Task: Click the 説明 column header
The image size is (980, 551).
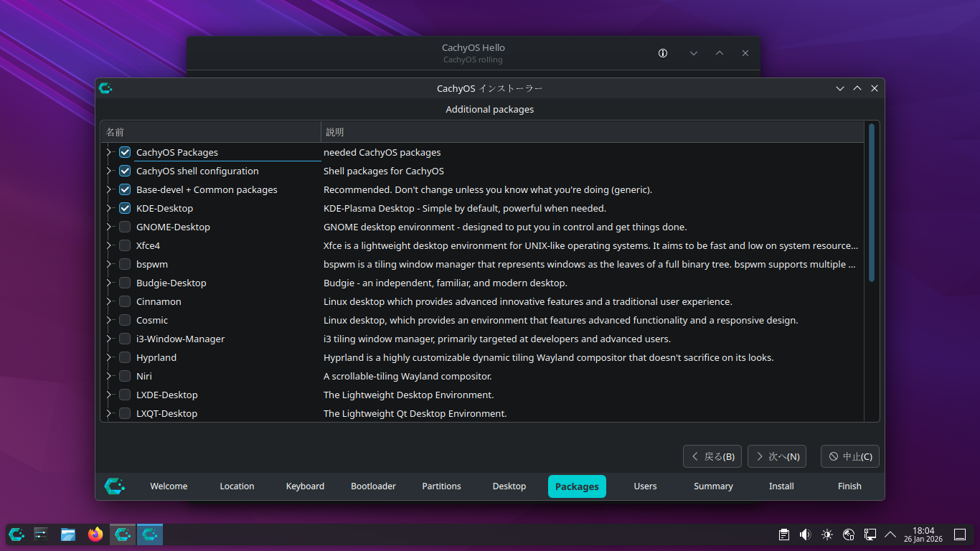Action: point(593,132)
